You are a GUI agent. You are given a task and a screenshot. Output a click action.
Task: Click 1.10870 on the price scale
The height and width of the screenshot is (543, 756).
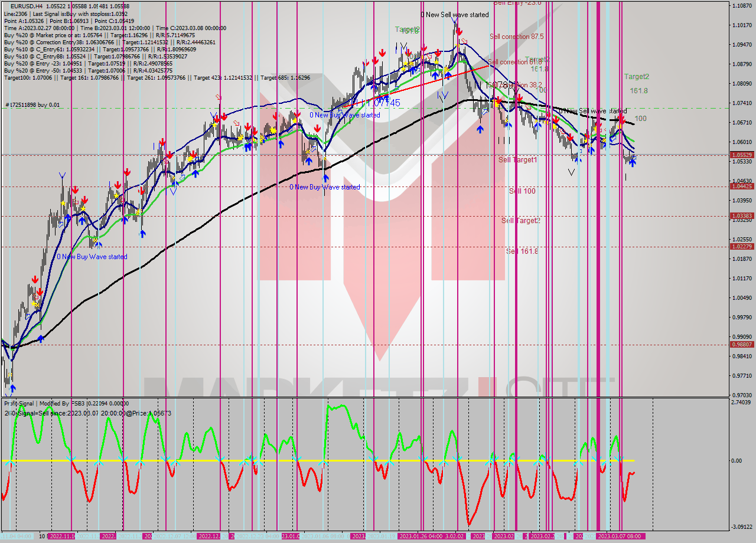(x=742, y=6)
